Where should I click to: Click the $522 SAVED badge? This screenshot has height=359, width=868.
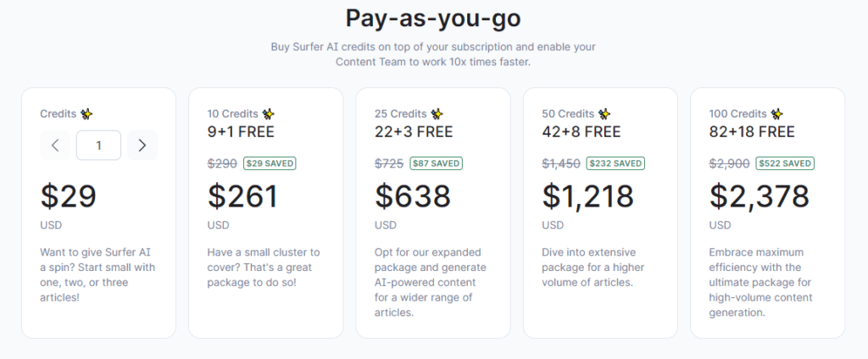[785, 163]
